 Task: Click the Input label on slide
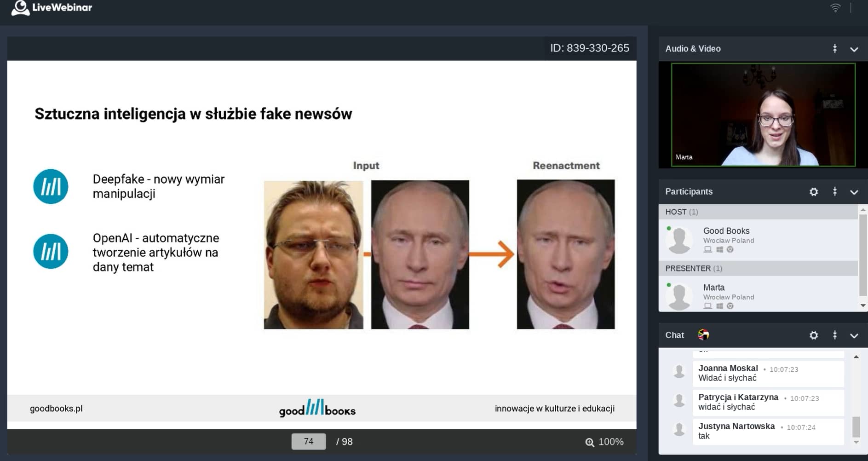coord(366,166)
